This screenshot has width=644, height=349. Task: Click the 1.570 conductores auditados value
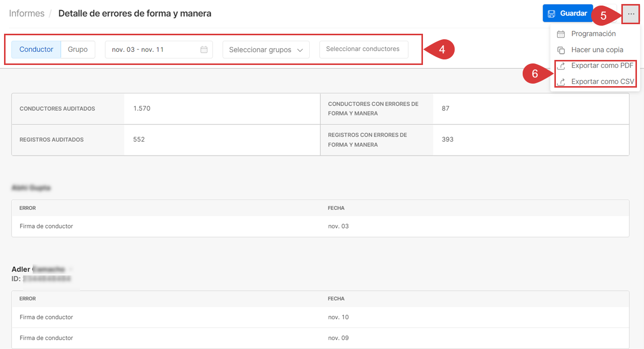[142, 108]
